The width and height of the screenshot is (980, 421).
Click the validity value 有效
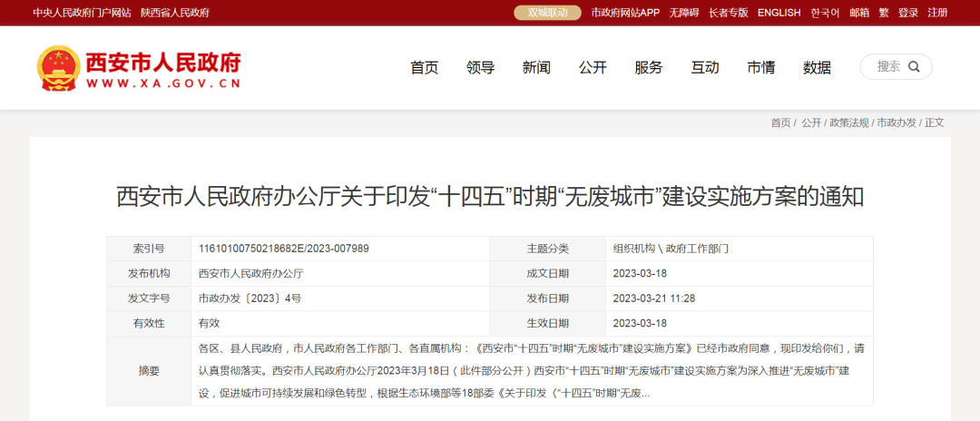click(209, 324)
